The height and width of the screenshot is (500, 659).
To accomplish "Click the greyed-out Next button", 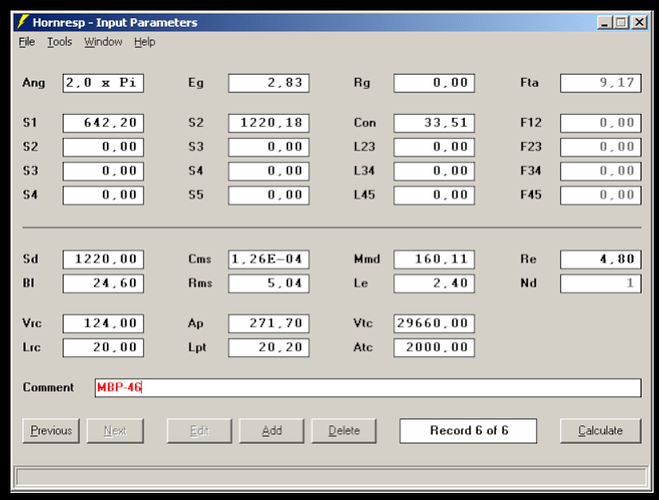I will [115, 431].
